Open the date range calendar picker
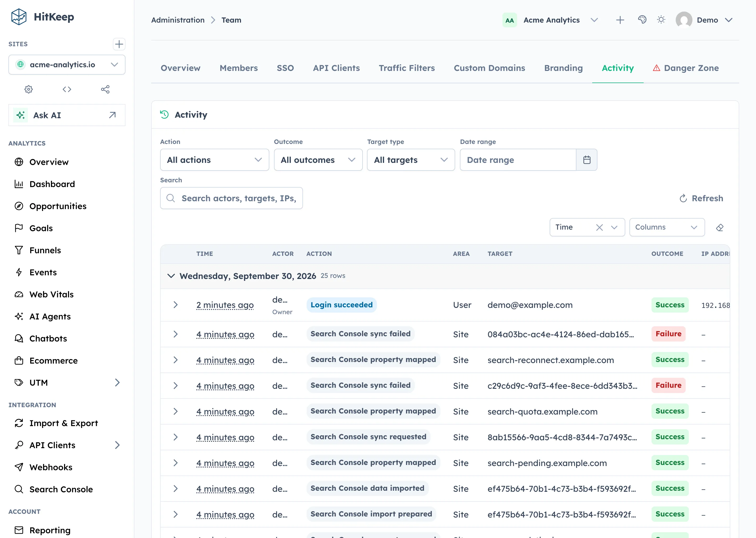This screenshot has width=756, height=538. pos(586,160)
